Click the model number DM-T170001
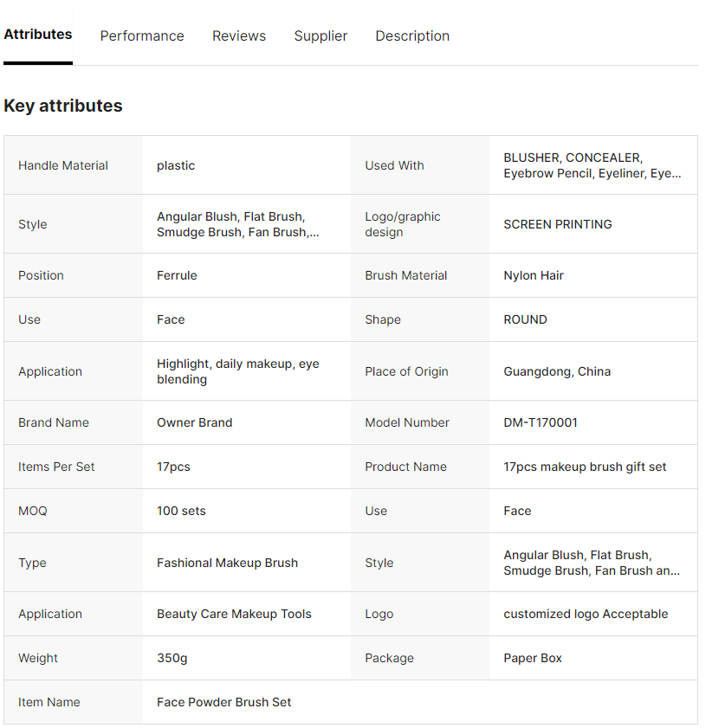This screenshot has height=728, width=712. point(540,422)
